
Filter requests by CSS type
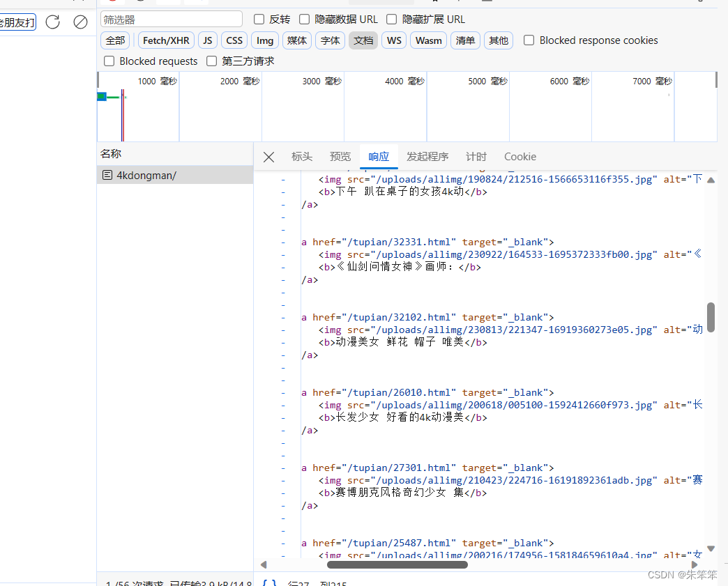click(234, 40)
